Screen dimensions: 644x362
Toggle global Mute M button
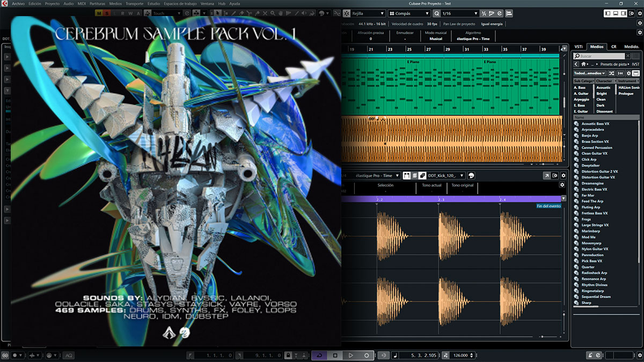point(100,13)
